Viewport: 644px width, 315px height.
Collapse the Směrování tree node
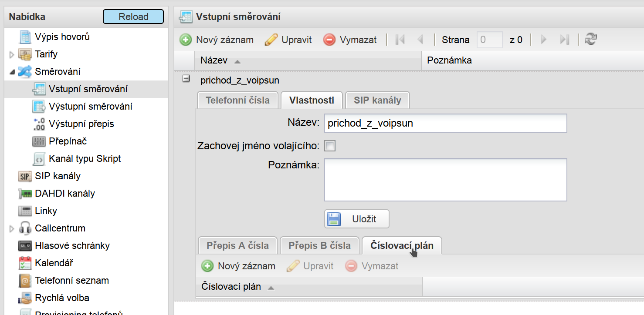[x=12, y=72]
